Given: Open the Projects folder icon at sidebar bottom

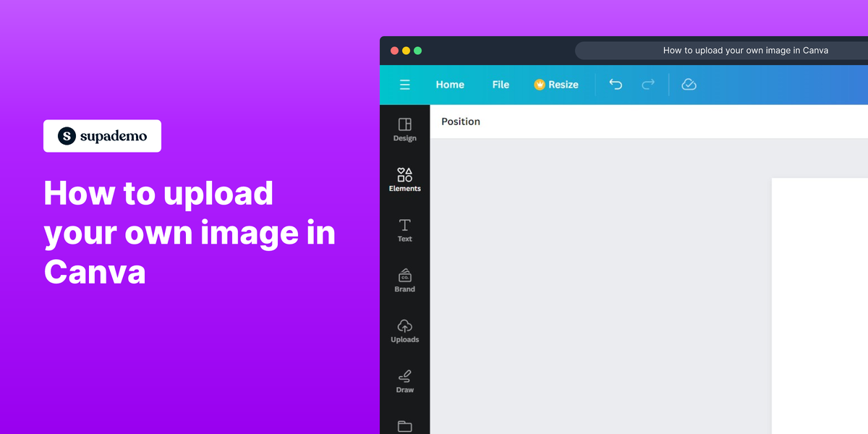Looking at the screenshot, I should click(404, 427).
